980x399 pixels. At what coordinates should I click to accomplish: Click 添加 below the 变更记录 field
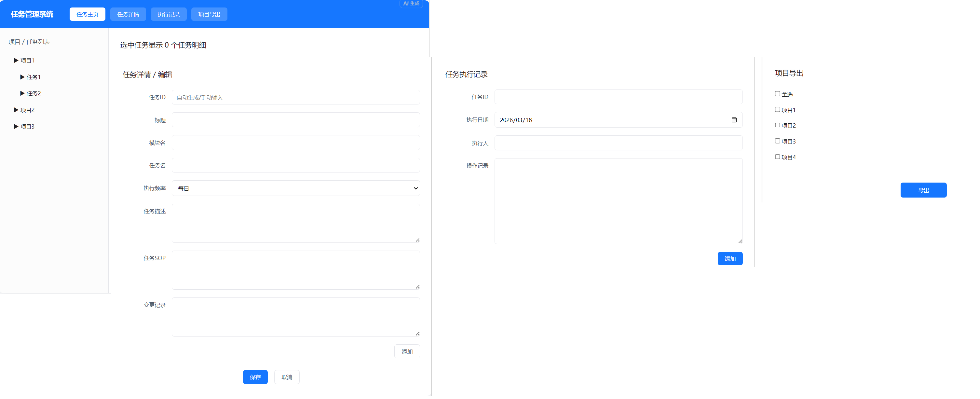pyautogui.click(x=407, y=351)
